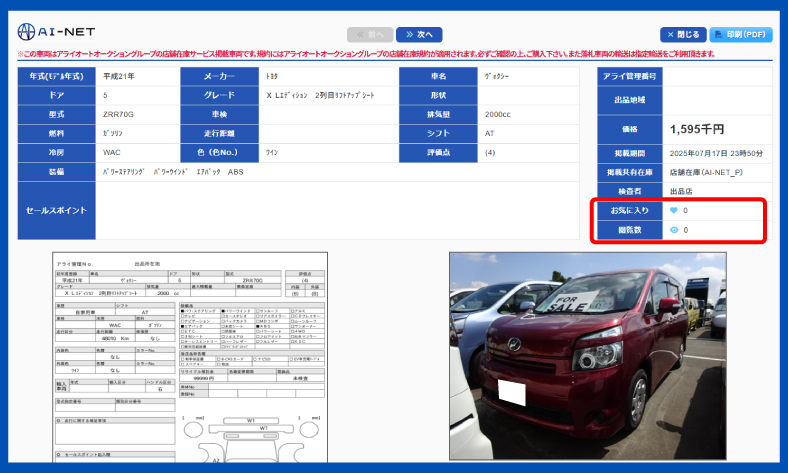788x473 pixels.
Task: Click the double-arrow icon on 次へ
Action: 410,34
